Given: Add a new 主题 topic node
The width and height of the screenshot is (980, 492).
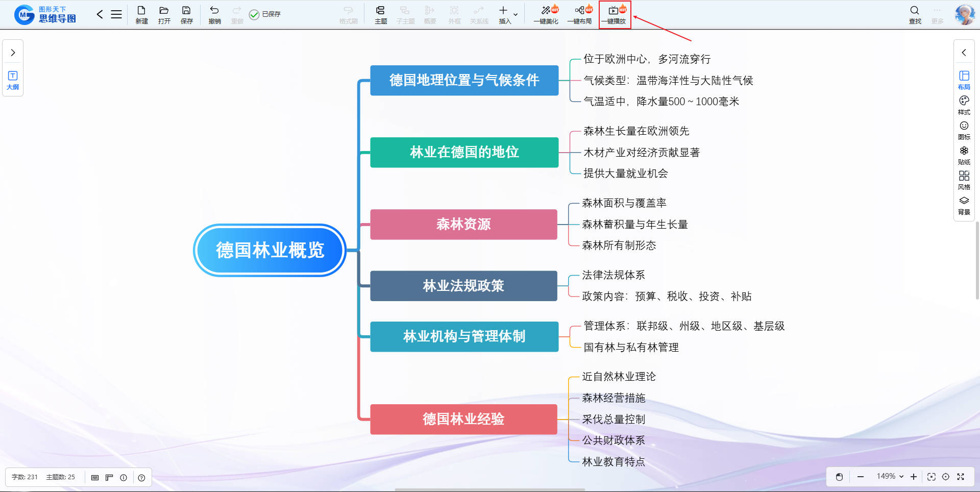Looking at the screenshot, I should point(380,14).
